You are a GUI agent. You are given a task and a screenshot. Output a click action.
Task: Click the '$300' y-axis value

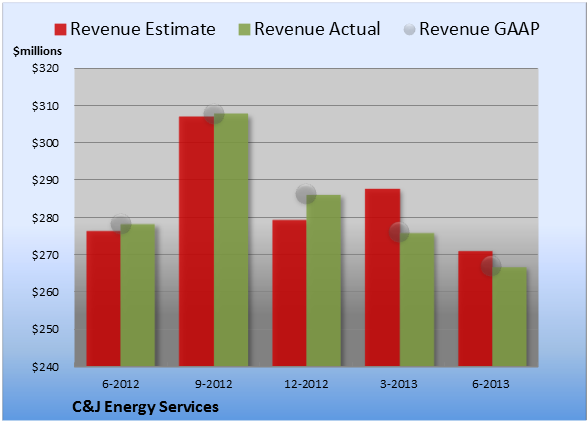pyautogui.click(x=45, y=143)
